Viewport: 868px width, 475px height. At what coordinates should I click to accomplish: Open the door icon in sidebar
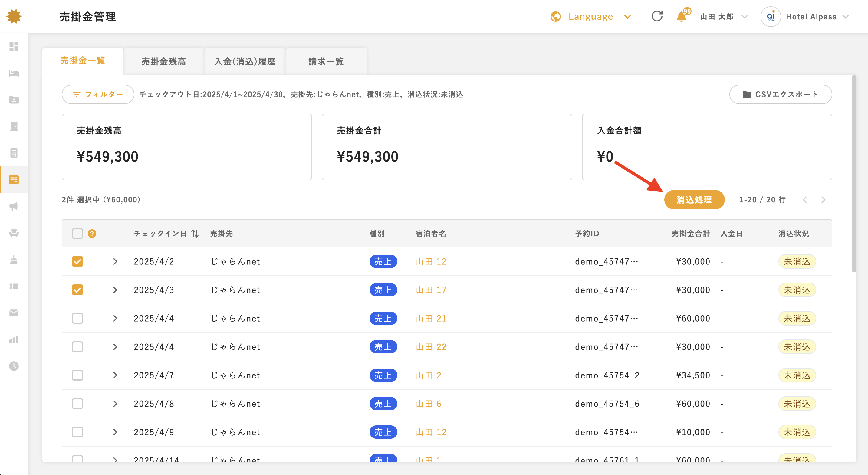pyautogui.click(x=14, y=126)
